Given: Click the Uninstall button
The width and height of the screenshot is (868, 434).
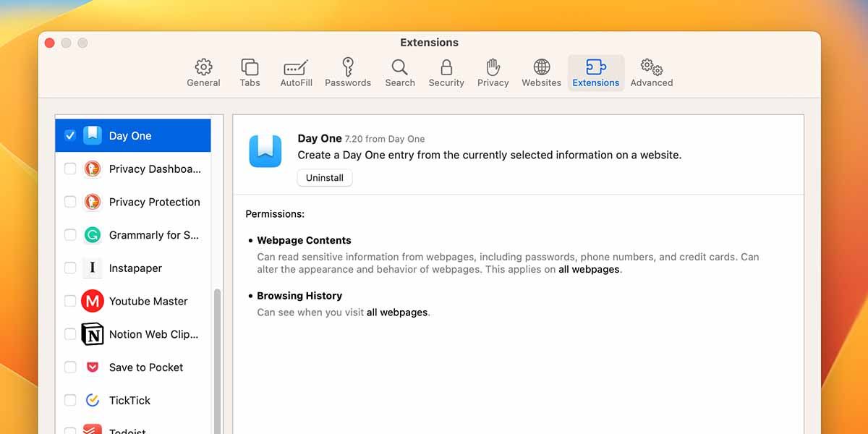Looking at the screenshot, I should 325,178.
